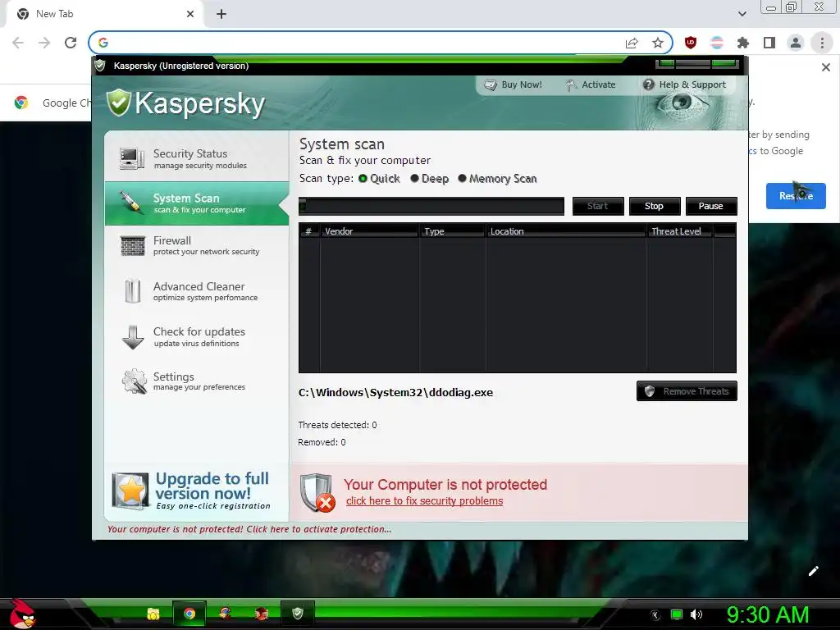This screenshot has width=840, height=630.
Task: Click the Advanced Cleaner trash can icon
Action: click(x=132, y=291)
